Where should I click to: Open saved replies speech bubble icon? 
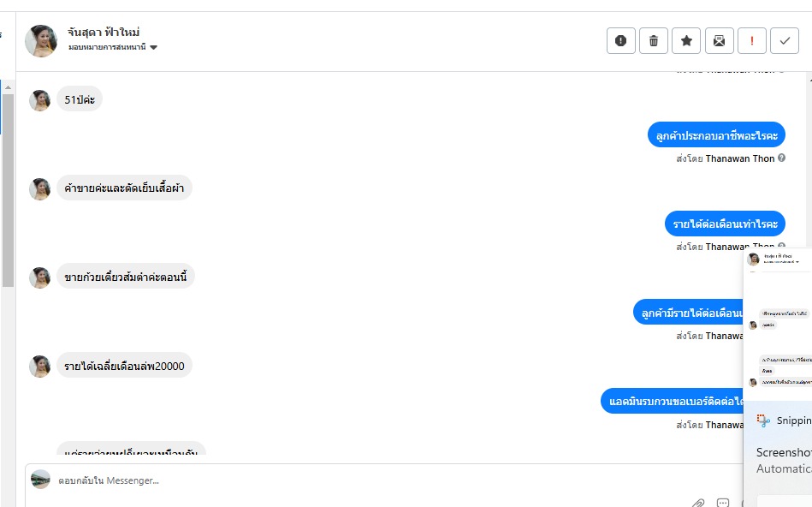(723, 502)
